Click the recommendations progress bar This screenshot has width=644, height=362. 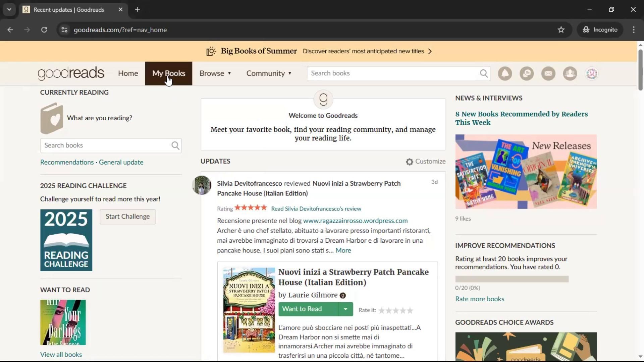[x=512, y=279]
